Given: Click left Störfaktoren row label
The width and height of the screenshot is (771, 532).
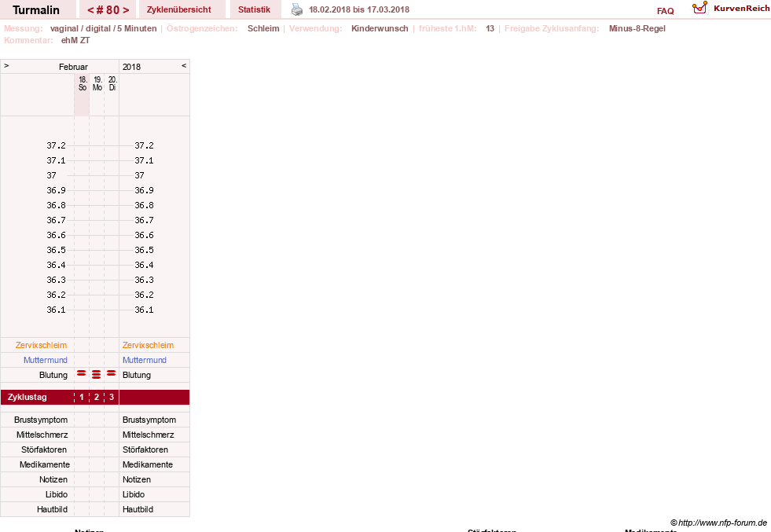Looking at the screenshot, I should 44,449.
